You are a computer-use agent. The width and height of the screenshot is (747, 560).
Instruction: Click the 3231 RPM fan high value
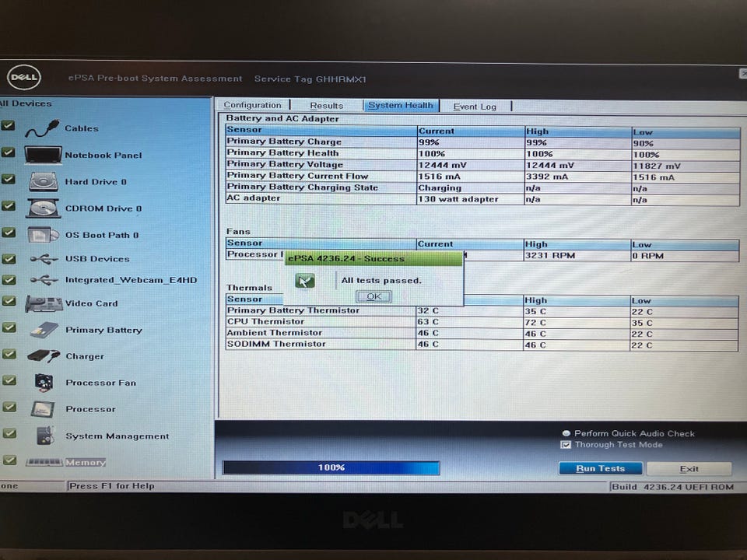550,256
